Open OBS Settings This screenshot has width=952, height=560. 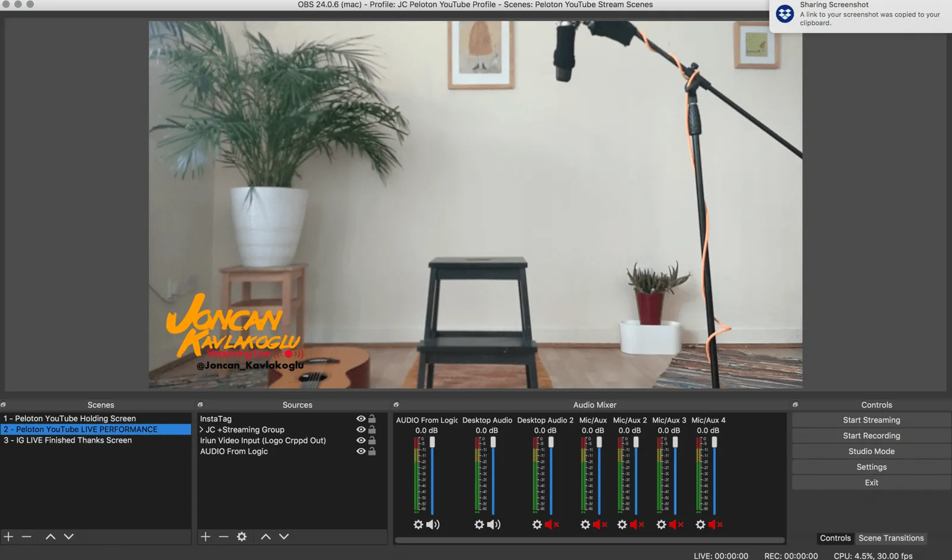(x=871, y=467)
